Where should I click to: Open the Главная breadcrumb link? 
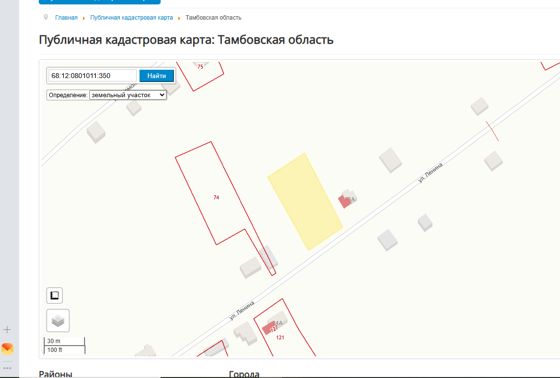point(66,18)
